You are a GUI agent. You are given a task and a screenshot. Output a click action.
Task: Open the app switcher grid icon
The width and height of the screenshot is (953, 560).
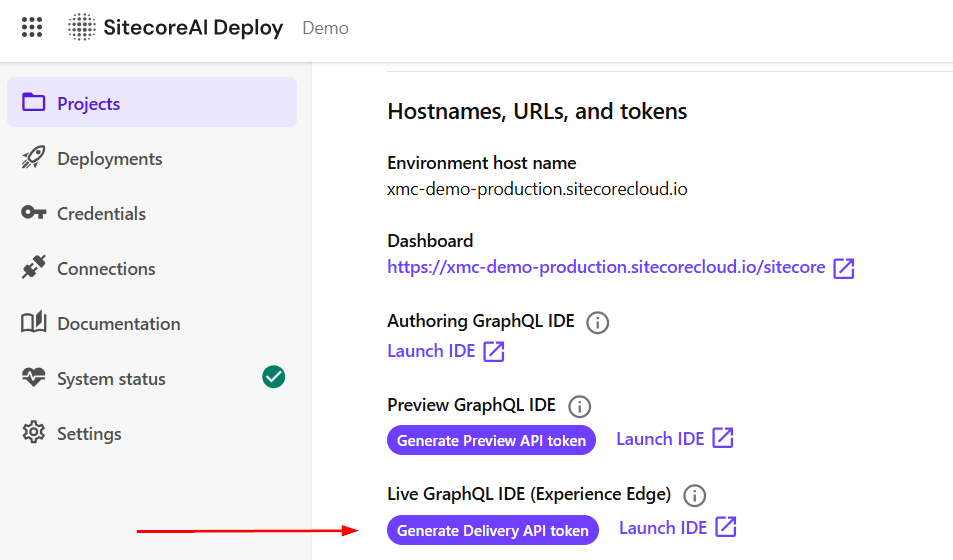tap(32, 27)
